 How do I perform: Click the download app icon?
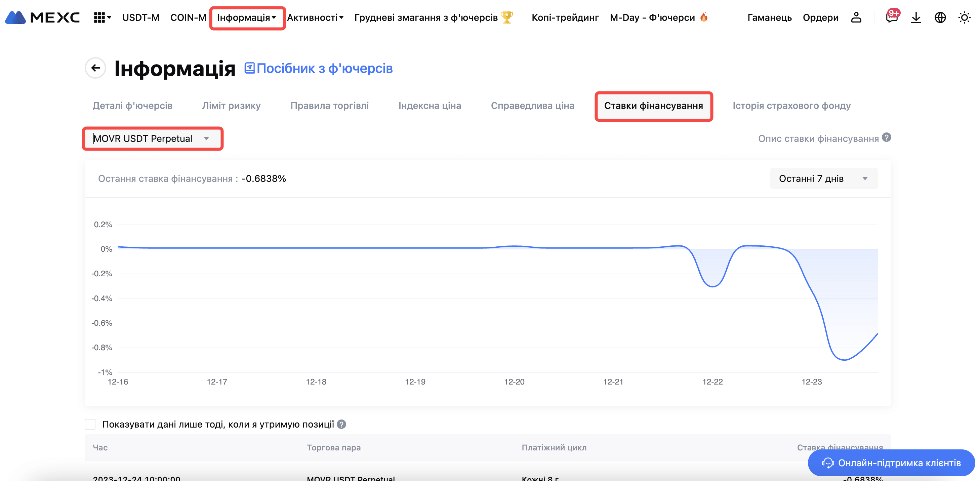[x=916, y=17]
